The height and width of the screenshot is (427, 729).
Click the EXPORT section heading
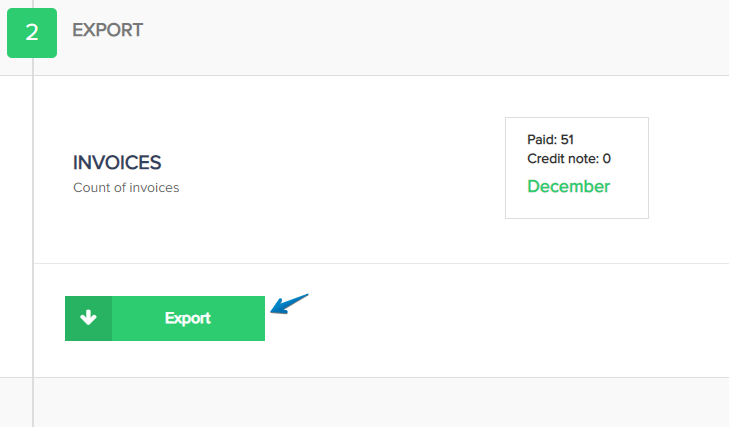[107, 30]
